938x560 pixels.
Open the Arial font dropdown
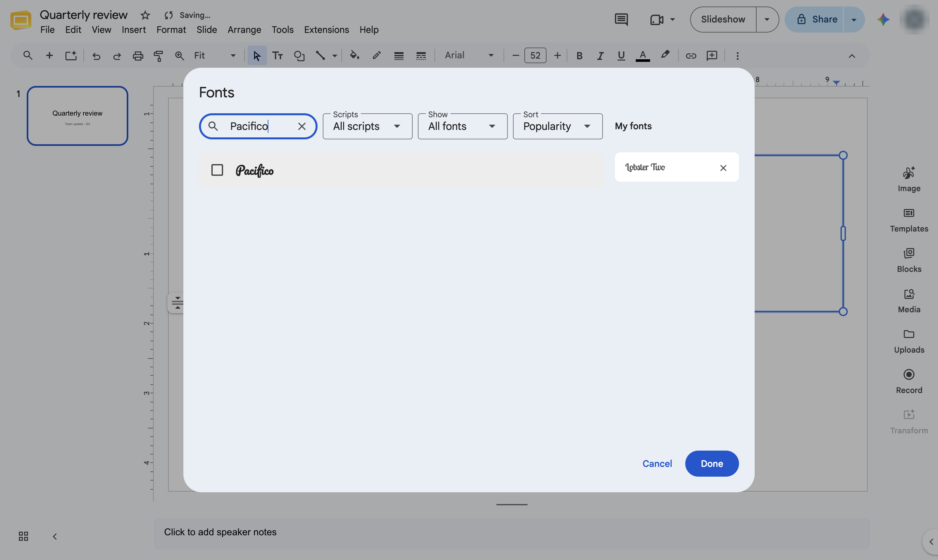pyautogui.click(x=469, y=55)
